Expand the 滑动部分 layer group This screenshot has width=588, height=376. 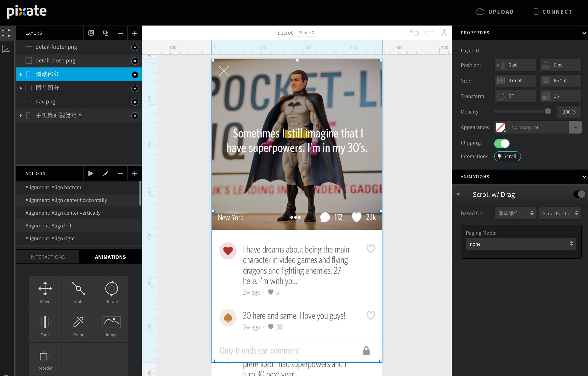pos(21,74)
